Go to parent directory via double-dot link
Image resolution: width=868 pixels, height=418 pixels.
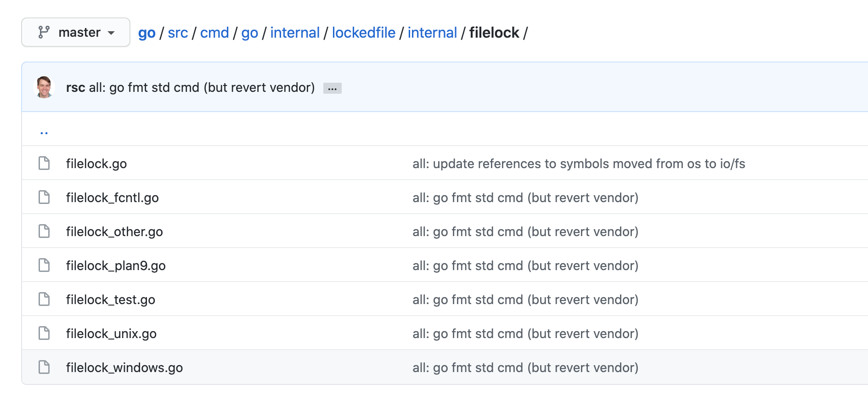click(x=44, y=132)
